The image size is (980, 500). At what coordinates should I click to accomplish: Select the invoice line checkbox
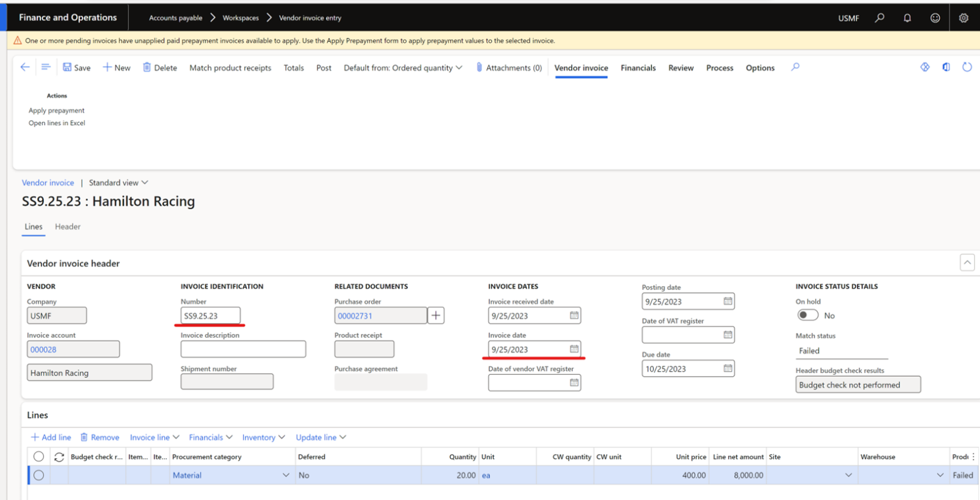(38, 474)
